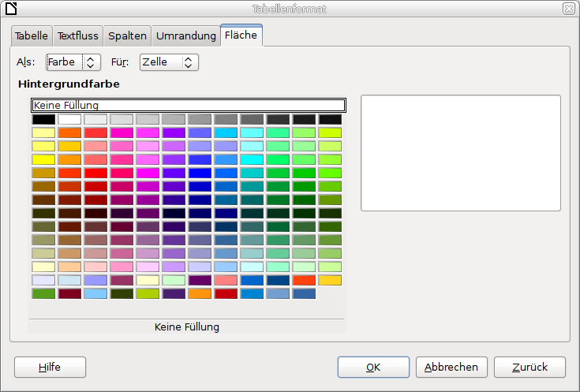580x392 pixels.
Task: Pick the first swatch of the grayscale row
Action: coord(43,119)
